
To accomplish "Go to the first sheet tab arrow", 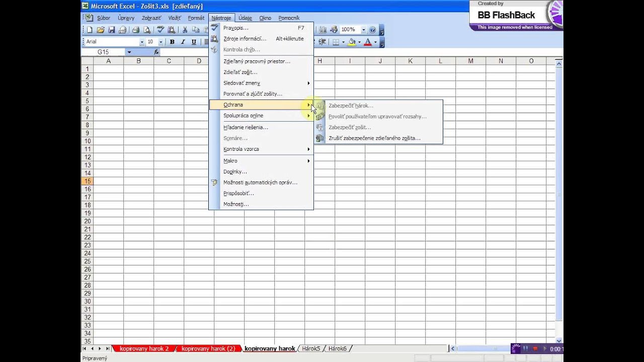I will coord(85,348).
